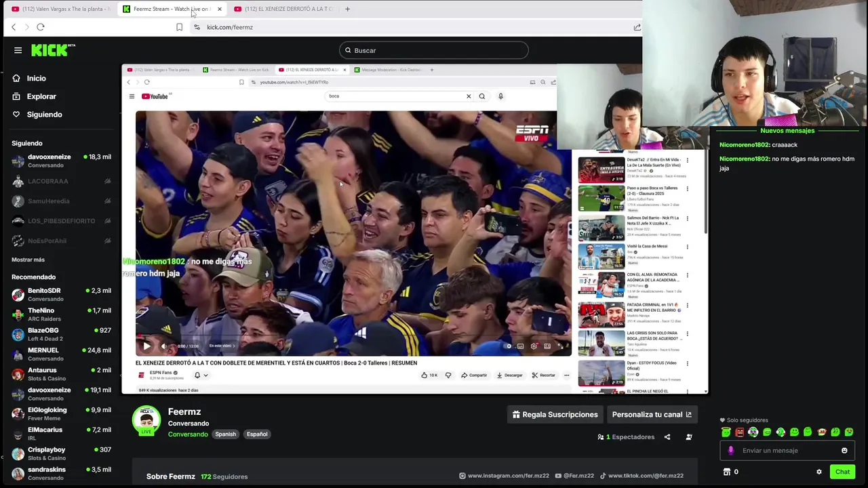Open the followed davooxeneize channel with 18,3 mil
The height and width of the screenshot is (488, 868).
pos(61,161)
